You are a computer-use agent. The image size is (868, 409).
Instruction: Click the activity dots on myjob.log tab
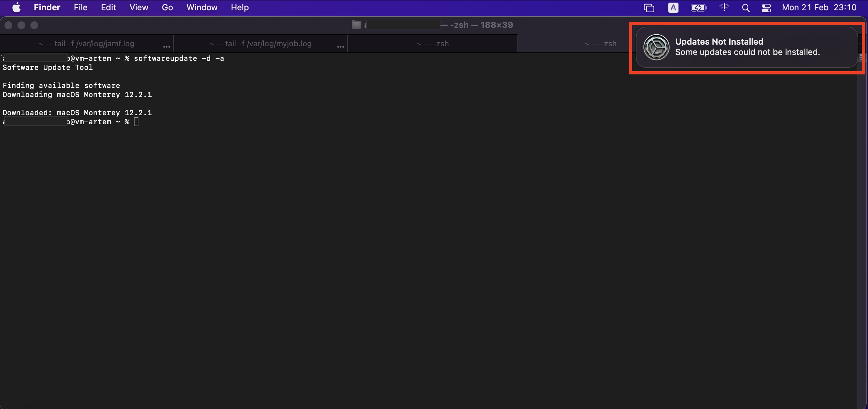[340, 47]
